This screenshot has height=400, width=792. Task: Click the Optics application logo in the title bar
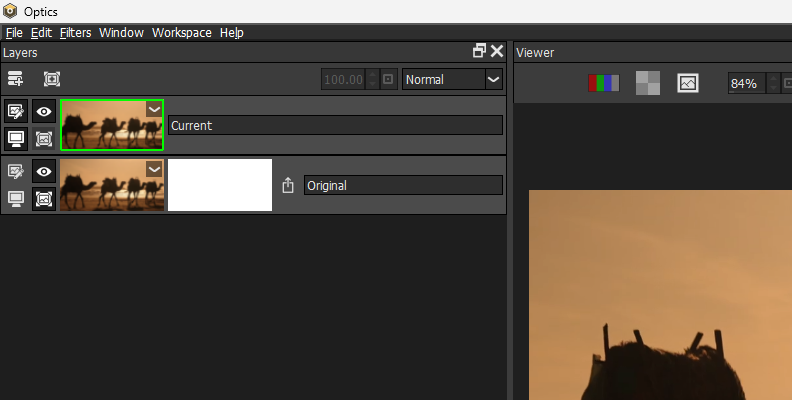(10, 11)
